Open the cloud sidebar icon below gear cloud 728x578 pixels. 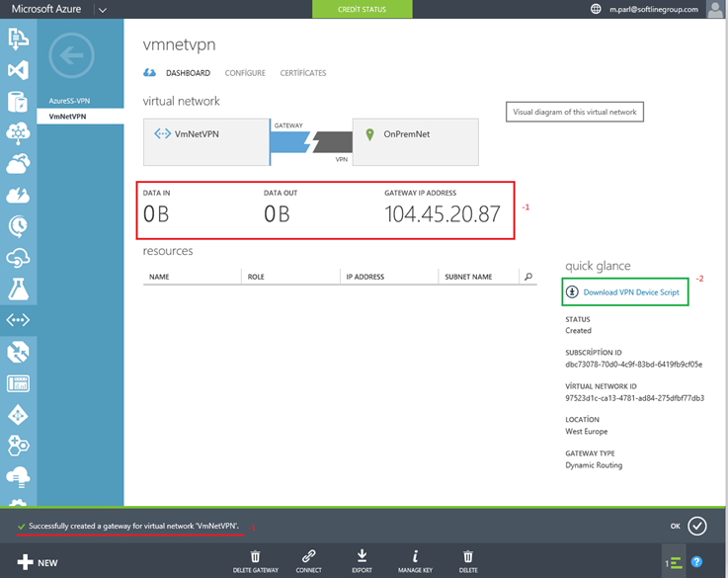[18, 164]
